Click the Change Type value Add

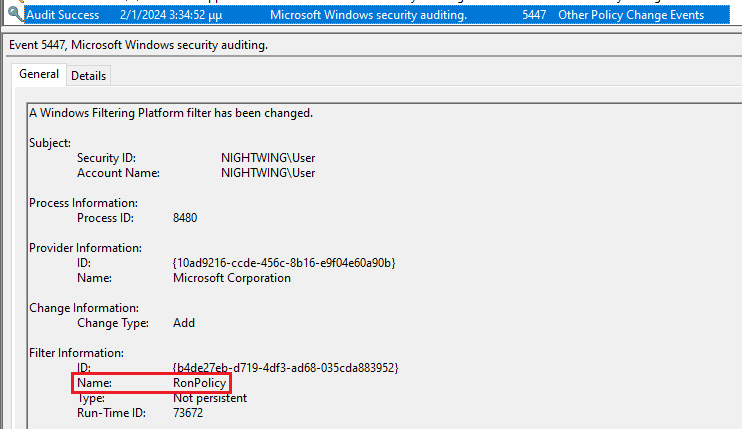click(x=184, y=323)
